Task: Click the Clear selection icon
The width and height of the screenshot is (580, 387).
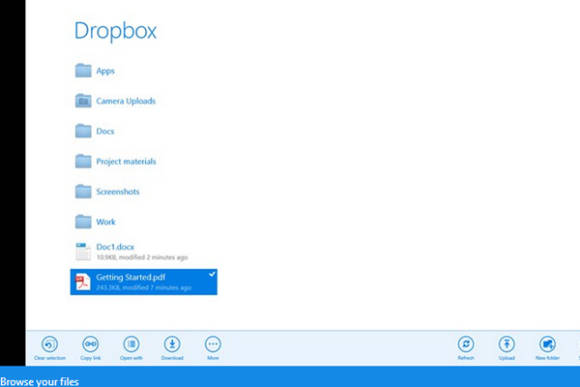Action: (50, 344)
